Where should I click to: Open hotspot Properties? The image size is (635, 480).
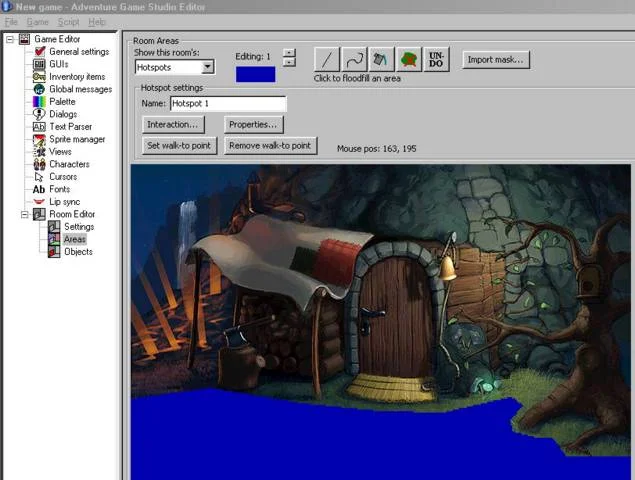click(x=254, y=124)
